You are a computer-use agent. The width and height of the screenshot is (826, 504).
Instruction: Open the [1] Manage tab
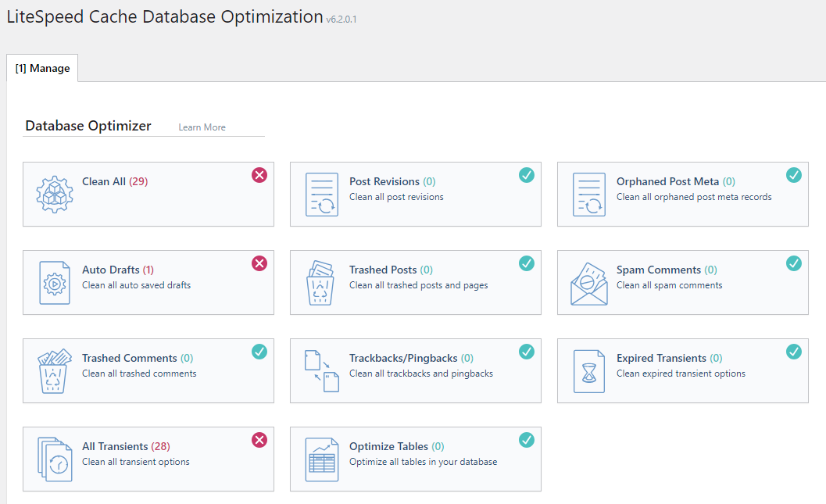click(42, 68)
